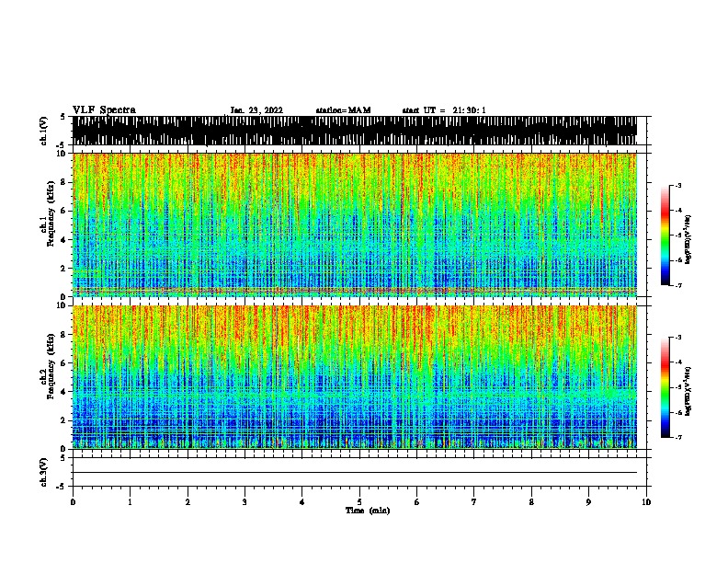Click the "4" kHz tick on ch.2 spectrogram
Screen dimensions: 728x563
click(x=64, y=392)
